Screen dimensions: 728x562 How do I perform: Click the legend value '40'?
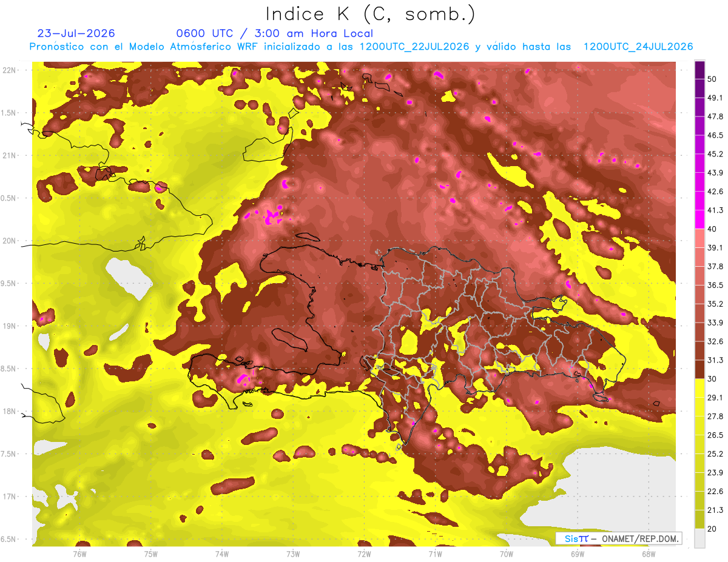coord(712,229)
